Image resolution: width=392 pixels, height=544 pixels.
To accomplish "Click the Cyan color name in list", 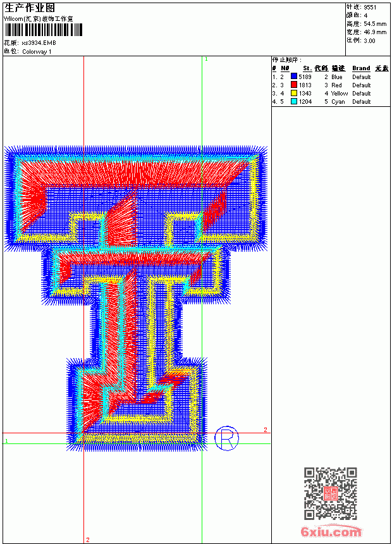I will coord(338,102).
